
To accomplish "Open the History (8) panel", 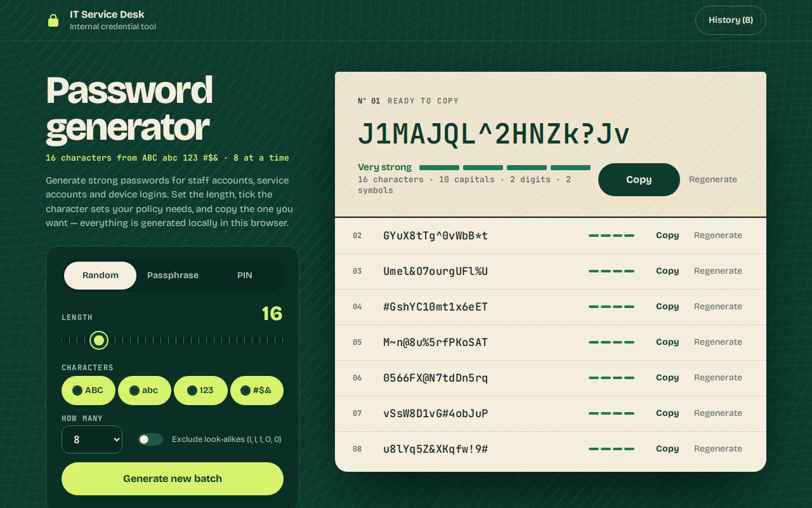I will pos(730,20).
